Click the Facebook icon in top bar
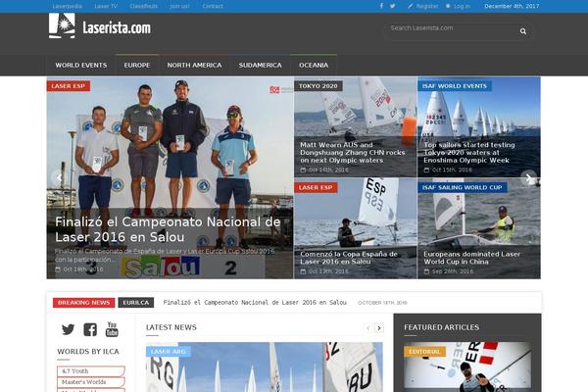The width and height of the screenshot is (588, 392). coord(382,6)
